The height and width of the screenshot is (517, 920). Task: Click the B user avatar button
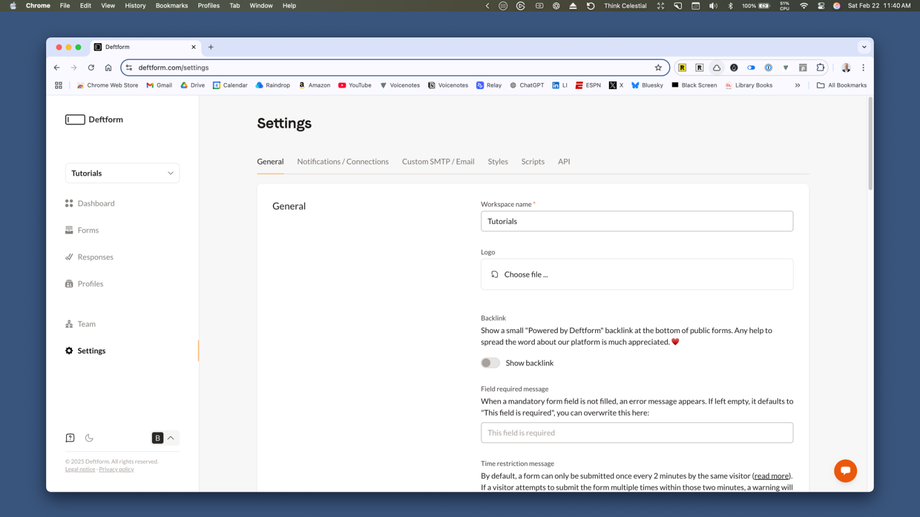click(x=157, y=438)
